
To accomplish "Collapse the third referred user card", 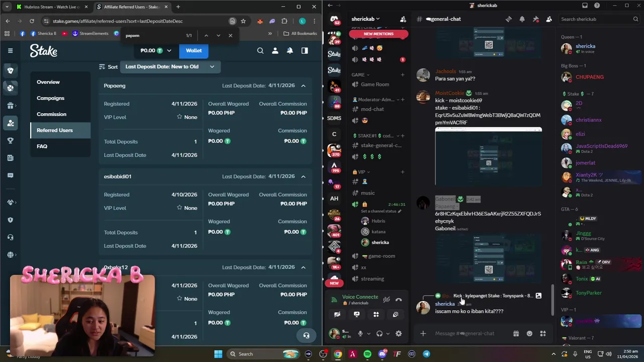I will tap(303, 267).
